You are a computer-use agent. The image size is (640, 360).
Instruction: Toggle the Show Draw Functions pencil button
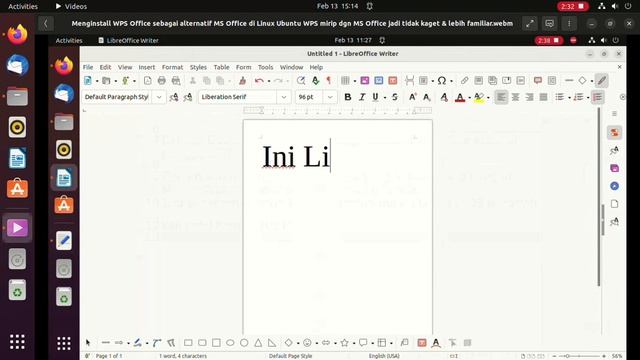pos(602,80)
